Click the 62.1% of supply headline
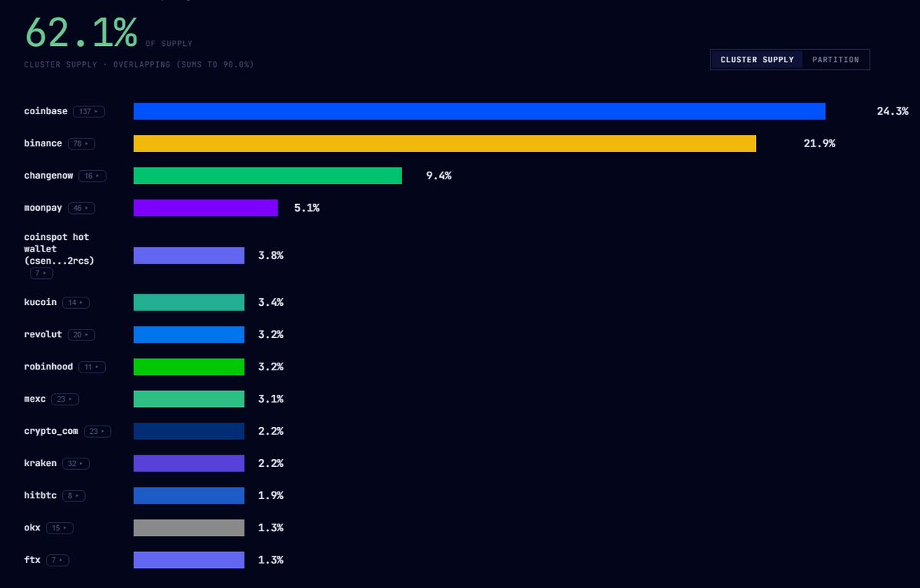 click(81, 33)
